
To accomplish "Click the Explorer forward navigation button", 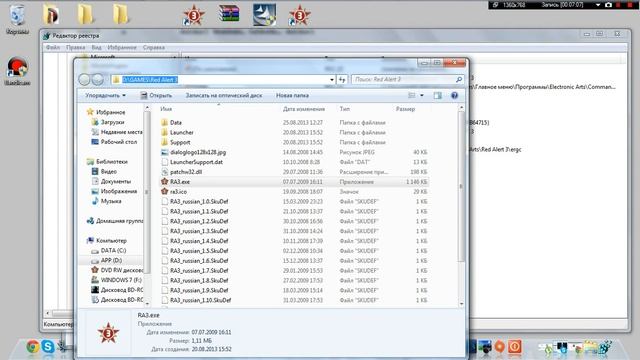I will pyautogui.click(x=98, y=80).
